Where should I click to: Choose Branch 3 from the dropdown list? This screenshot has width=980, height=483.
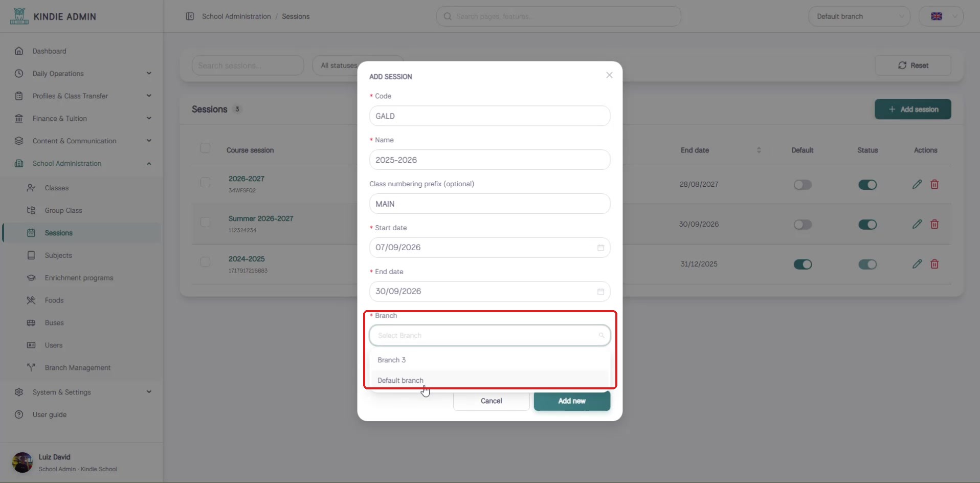coord(489,360)
